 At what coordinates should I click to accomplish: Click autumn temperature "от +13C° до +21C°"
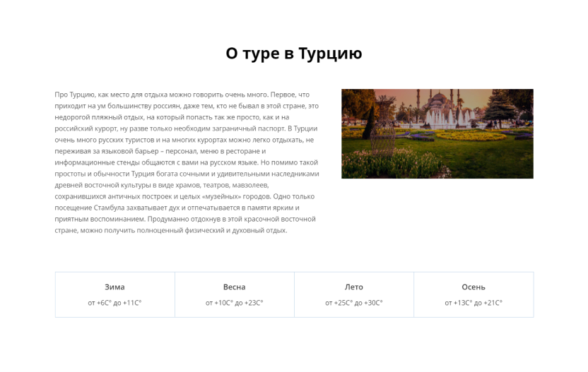tap(473, 303)
